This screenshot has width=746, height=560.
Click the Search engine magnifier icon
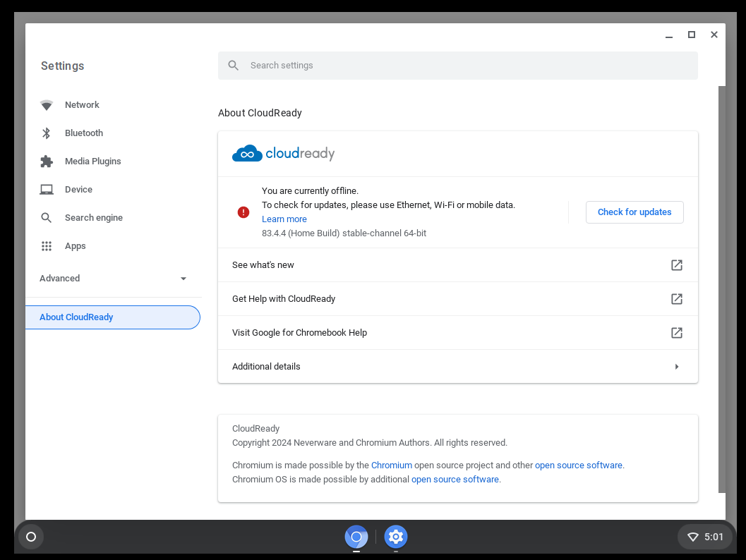47,218
